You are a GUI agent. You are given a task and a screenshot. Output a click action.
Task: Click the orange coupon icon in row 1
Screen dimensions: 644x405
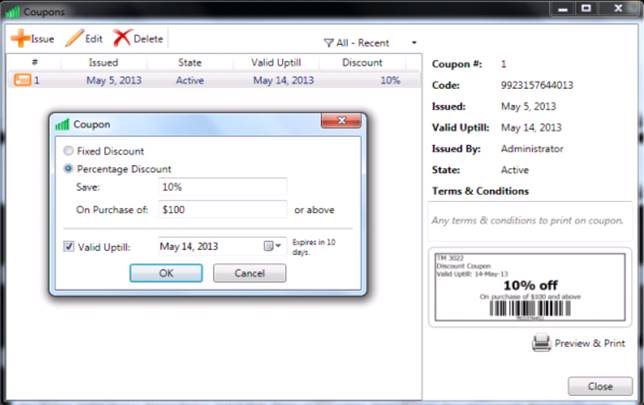tap(22, 80)
